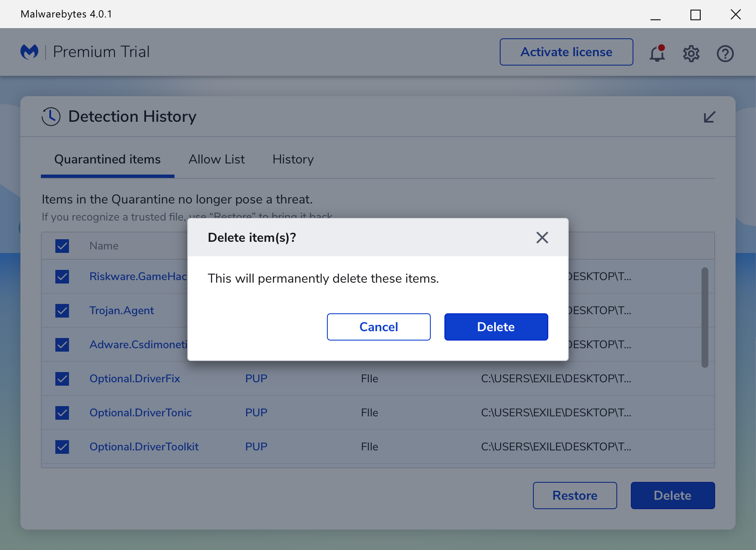Switch to the Allow List tab
Screen dimensions: 756x550
[217, 160]
